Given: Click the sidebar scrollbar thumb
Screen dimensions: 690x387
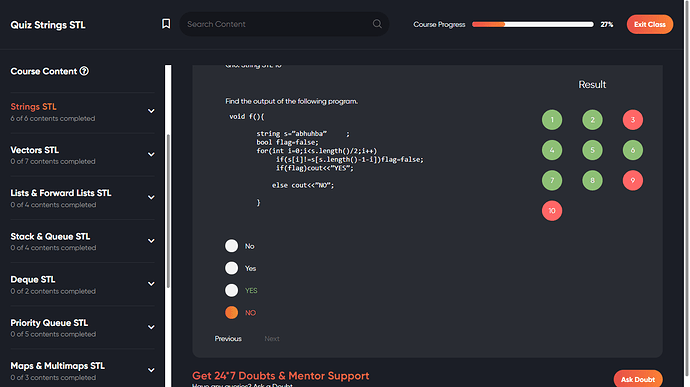Looking at the screenshot, I should [x=168, y=211].
